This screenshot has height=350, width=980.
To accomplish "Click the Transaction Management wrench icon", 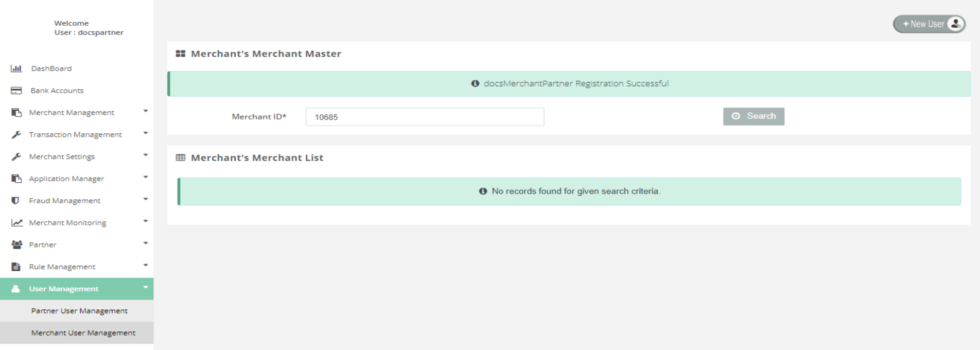I will (x=16, y=134).
